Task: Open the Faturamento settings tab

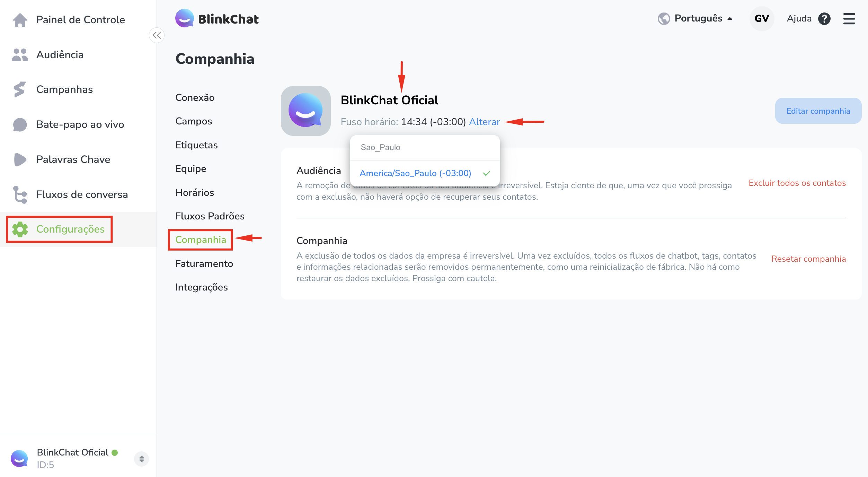Action: 204,263
